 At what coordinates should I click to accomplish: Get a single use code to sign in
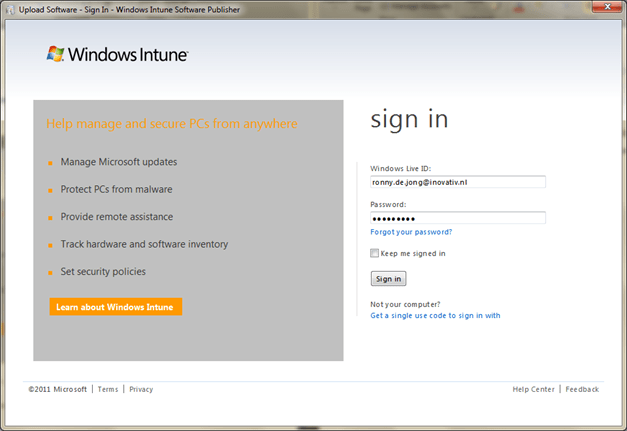[435, 315]
